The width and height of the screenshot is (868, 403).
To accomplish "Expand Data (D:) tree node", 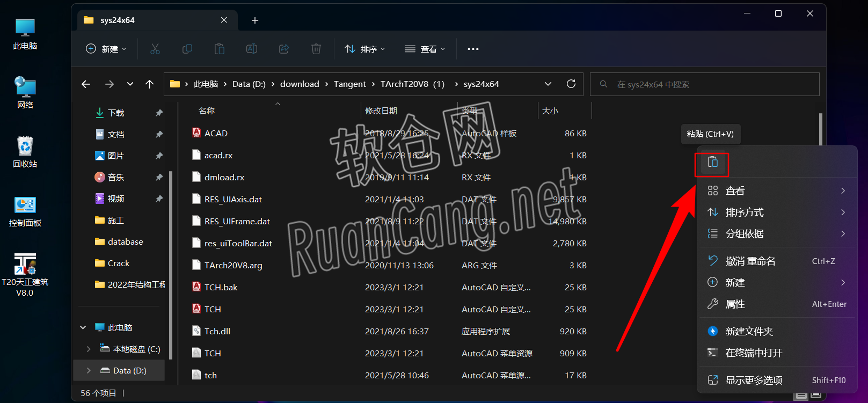I will tap(89, 370).
